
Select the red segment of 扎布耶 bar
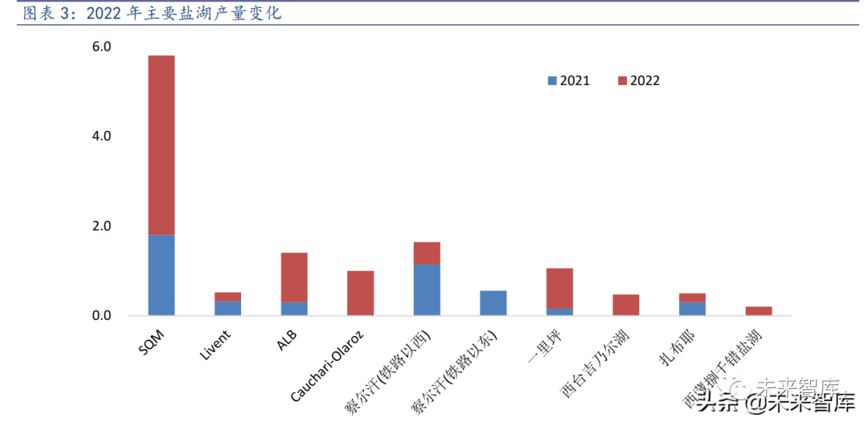[693, 298]
